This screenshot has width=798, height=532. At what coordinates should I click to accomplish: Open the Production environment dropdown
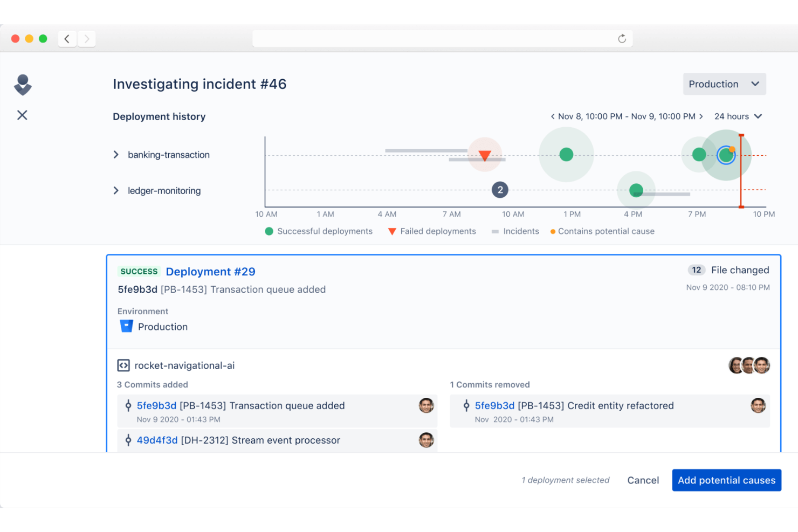[x=724, y=84]
